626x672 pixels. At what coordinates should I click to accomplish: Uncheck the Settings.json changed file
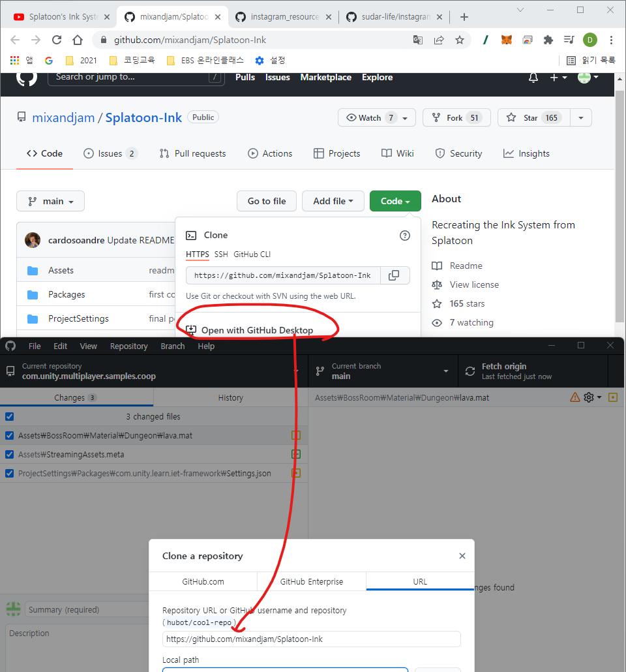[9, 473]
